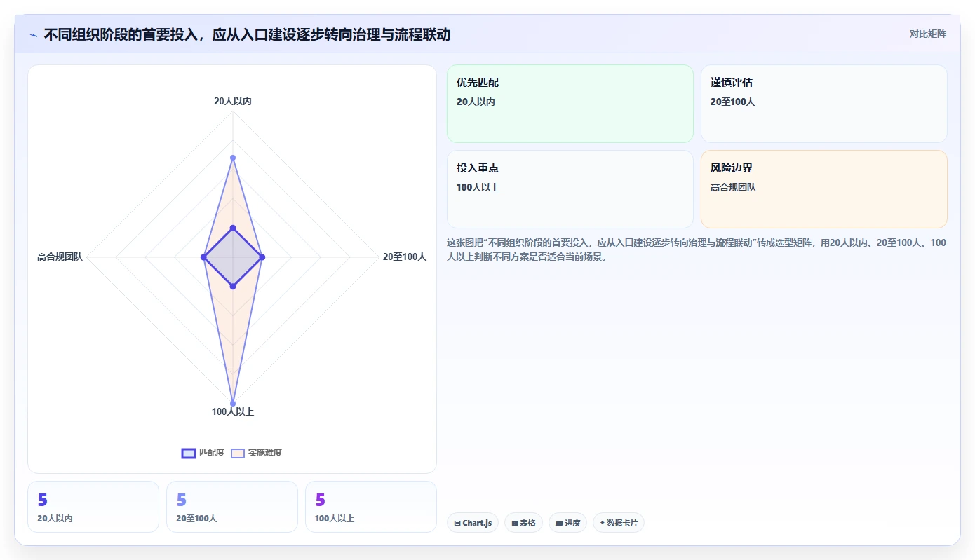Select the 投入重点 card
Image resolution: width=975 pixels, height=560 pixels.
(570, 189)
